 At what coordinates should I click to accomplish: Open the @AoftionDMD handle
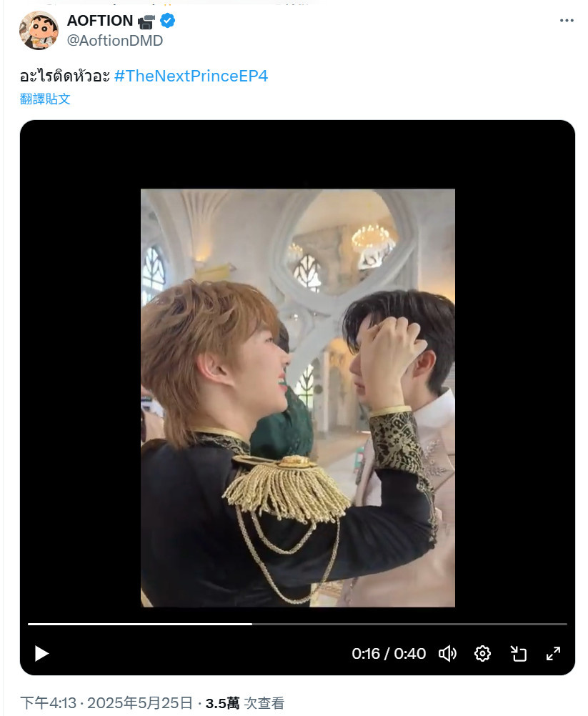tap(114, 41)
